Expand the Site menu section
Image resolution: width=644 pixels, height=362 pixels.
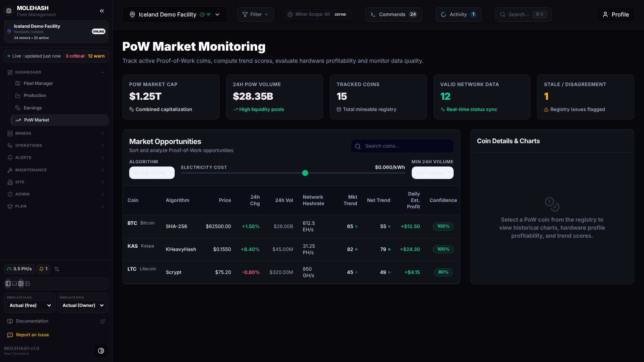(56, 182)
